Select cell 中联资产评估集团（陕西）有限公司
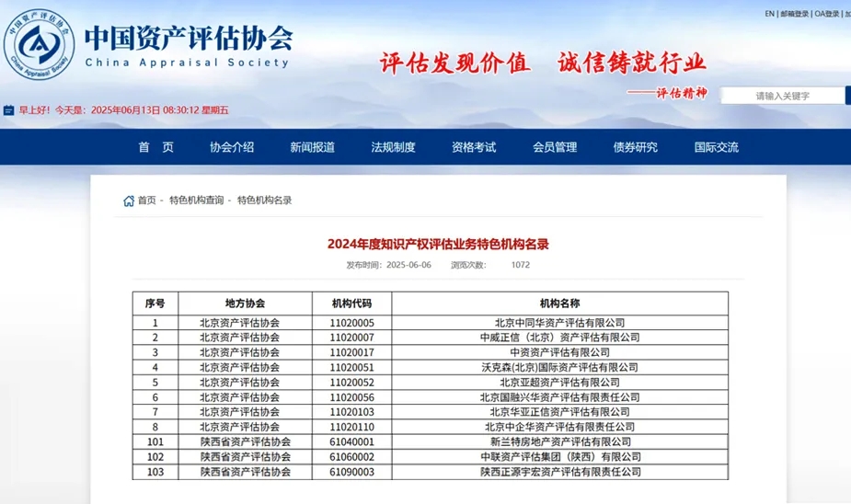The width and height of the screenshot is (851, 504). point(559,457)
